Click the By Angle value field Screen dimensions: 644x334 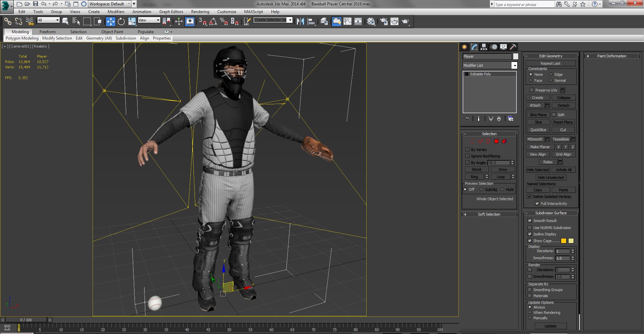coord(499,163)
